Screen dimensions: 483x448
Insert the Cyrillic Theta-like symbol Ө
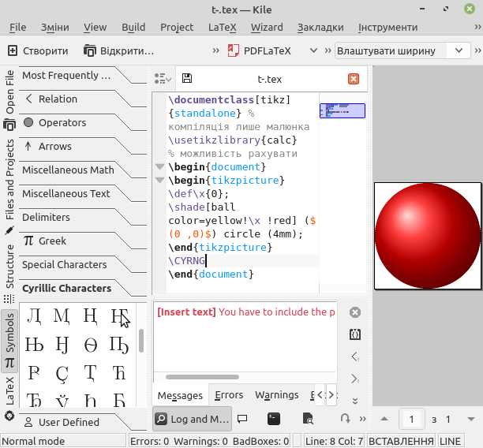point(91,345)
